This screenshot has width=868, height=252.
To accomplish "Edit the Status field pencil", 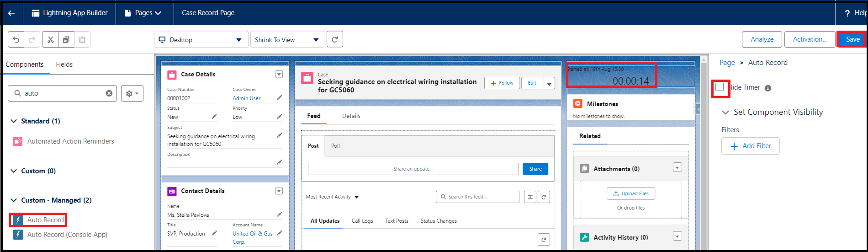I will coord(214,117).
